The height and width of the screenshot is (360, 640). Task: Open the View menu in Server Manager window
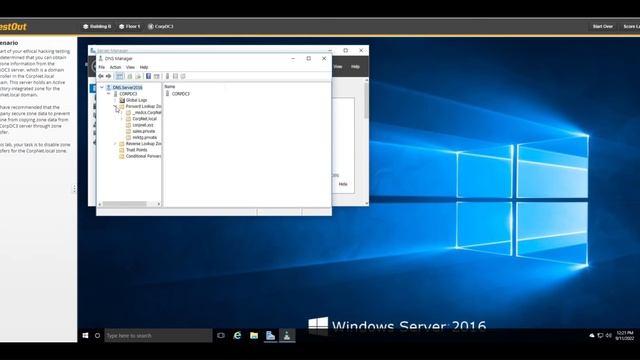pos(338,67)
